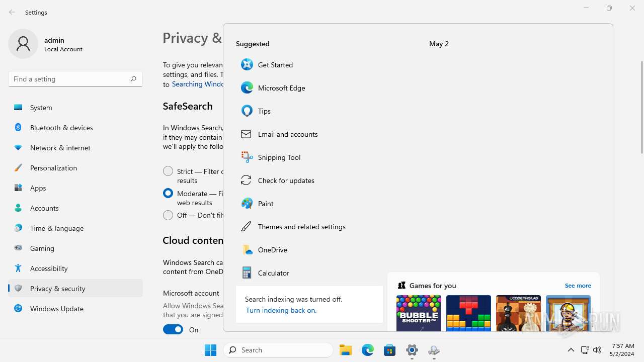Click the volume icon in system tray
Image resolution: width=644 pixels, height=362 pixels.
point(597,350)
